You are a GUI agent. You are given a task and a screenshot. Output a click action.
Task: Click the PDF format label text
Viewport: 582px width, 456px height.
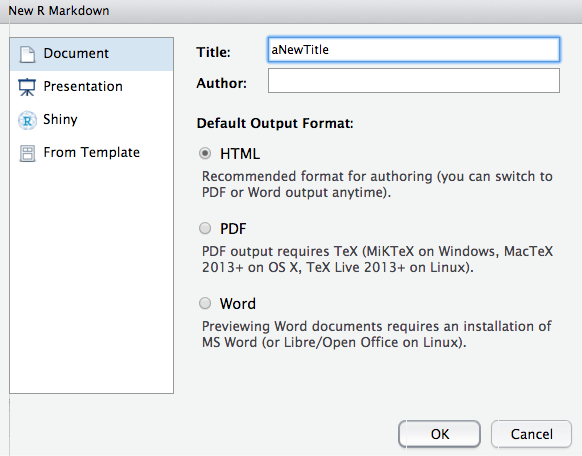click(233, 229)
